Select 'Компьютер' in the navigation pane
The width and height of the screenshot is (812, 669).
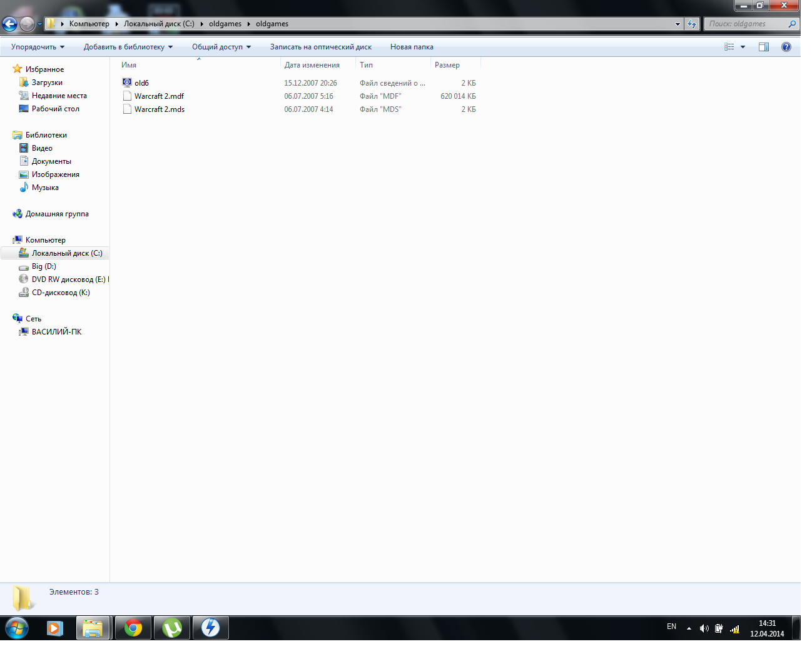46,240
